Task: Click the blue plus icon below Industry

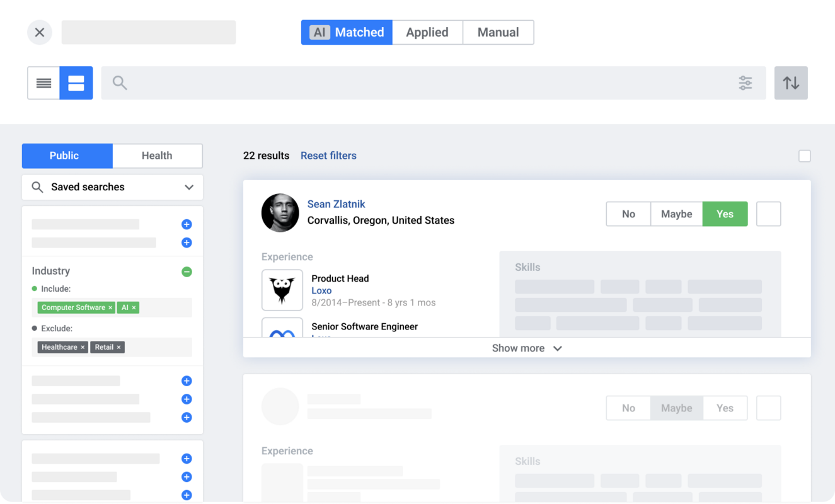Action: 187,381
